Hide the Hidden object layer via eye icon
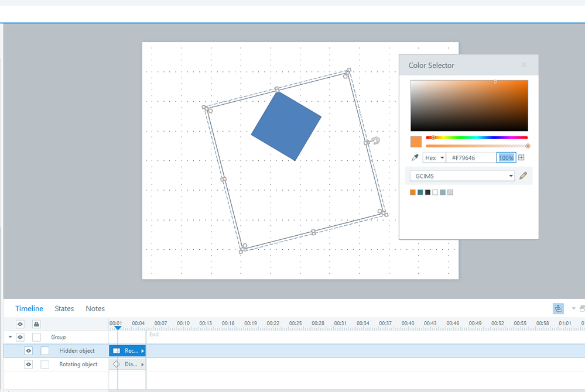This screenshot has width=585, height=392. click(28, 350)
